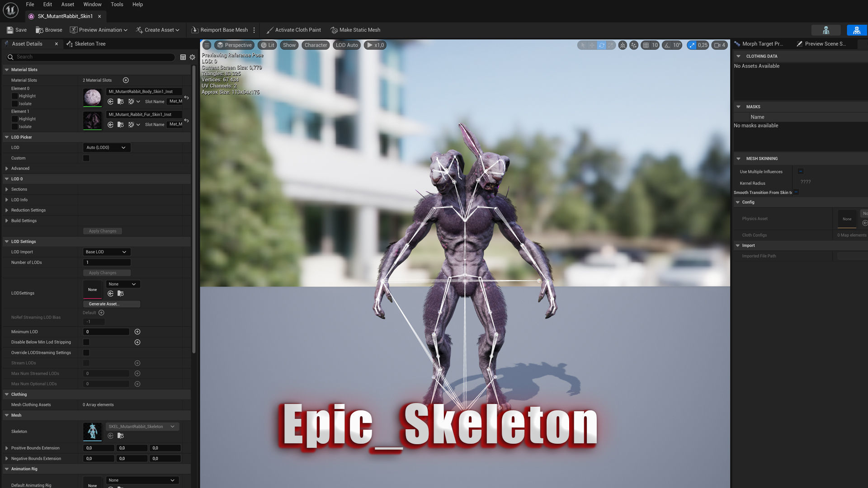
Task: Collapse the Material Slots category
Action: pyautogui.click(x=7, y=70)
